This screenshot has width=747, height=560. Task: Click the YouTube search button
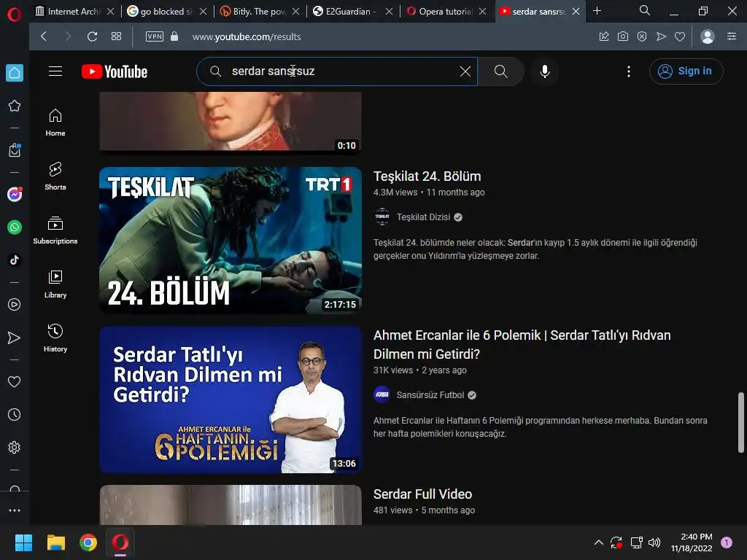[x=500, y=71]
